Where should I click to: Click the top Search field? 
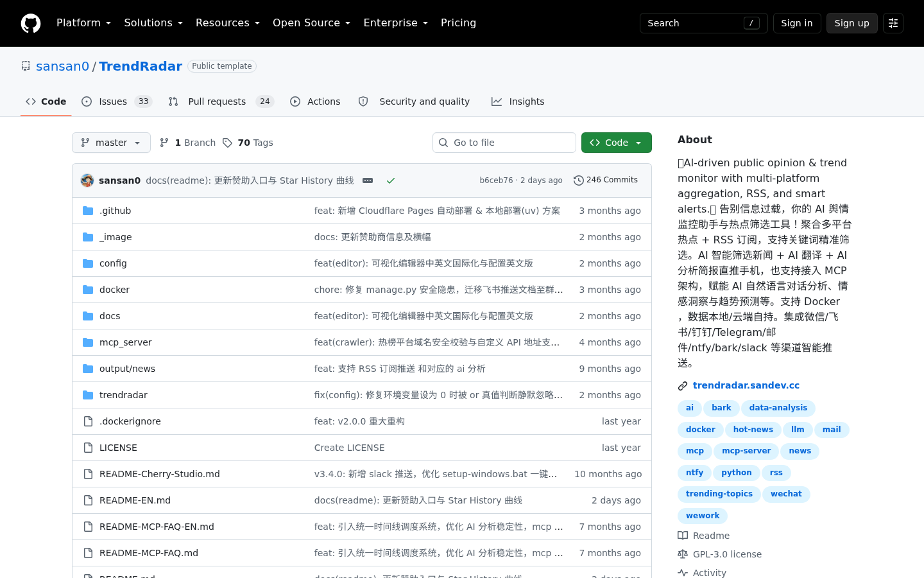point(704,23)
